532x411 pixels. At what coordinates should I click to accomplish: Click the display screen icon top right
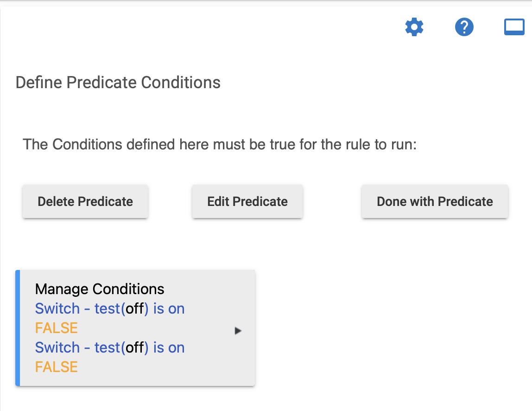[x=514, y=27]
